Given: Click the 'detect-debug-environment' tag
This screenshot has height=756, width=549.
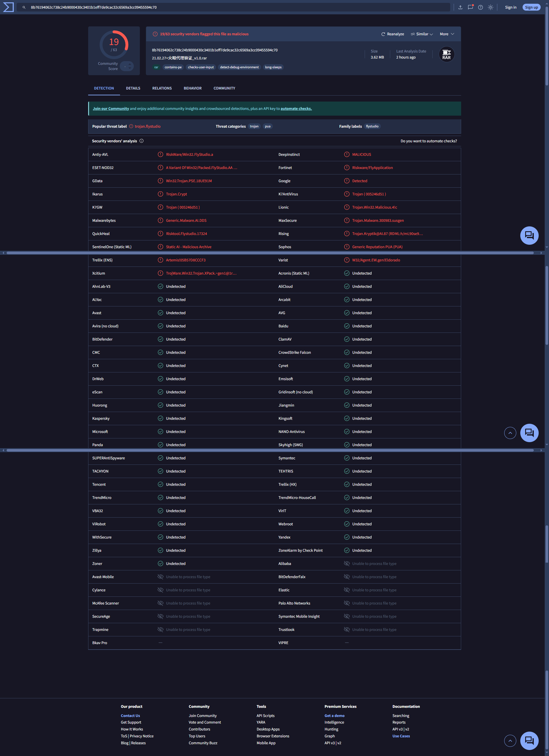Looking at the screenshot, I should tap(239, 67).
